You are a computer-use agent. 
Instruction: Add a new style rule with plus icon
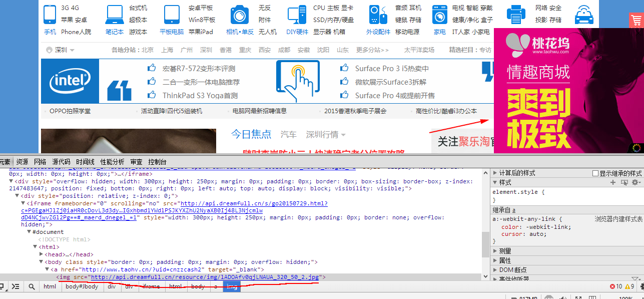pyautogui.click(x=613, y=183)
